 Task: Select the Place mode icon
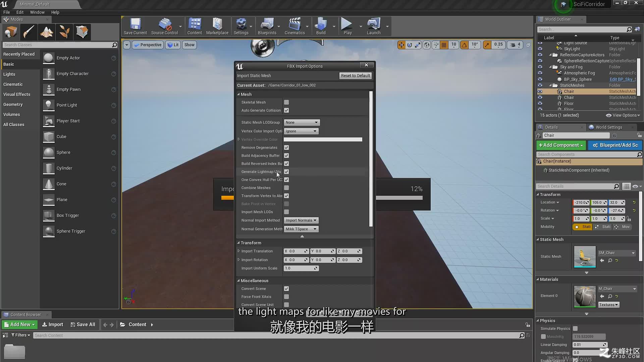click(11, 32)
